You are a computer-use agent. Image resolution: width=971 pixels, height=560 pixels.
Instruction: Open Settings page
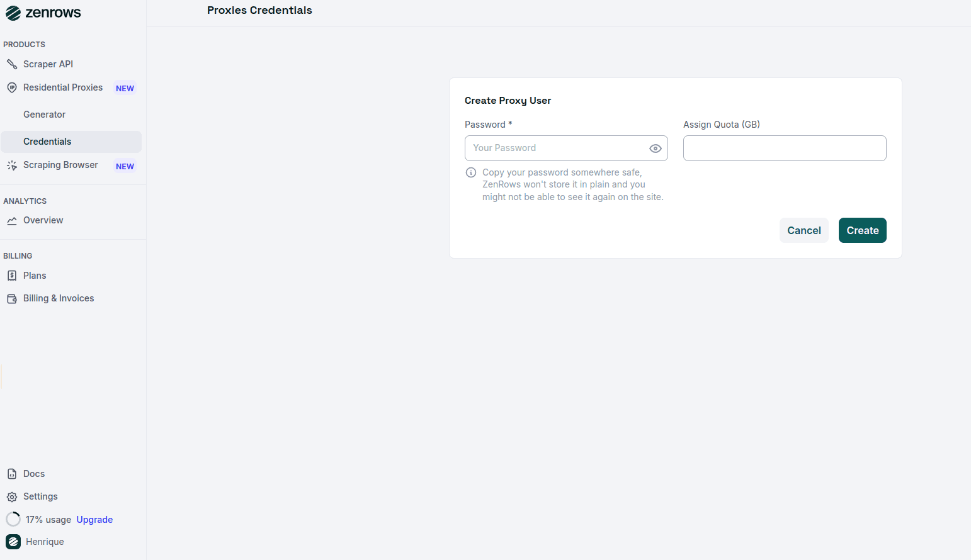pos(40,496)
